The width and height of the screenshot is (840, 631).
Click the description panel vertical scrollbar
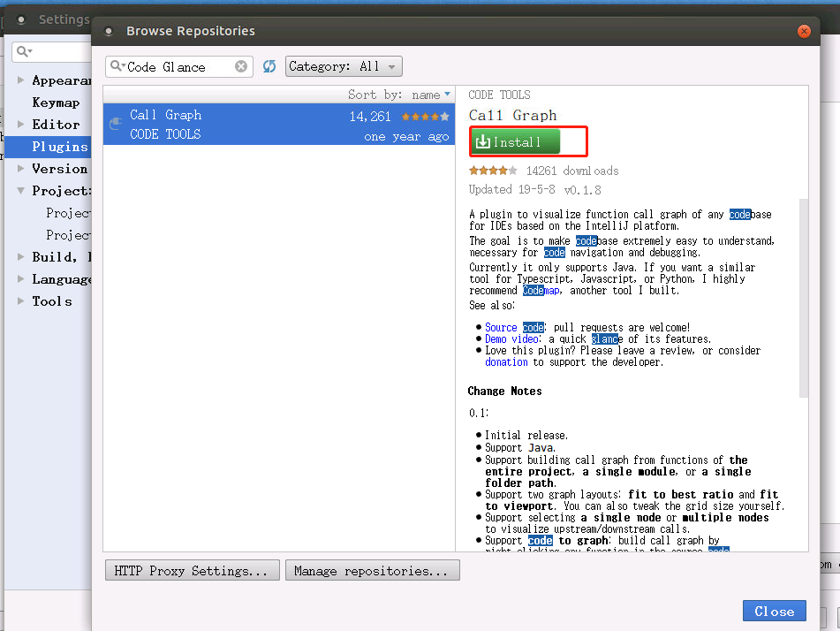803,298
